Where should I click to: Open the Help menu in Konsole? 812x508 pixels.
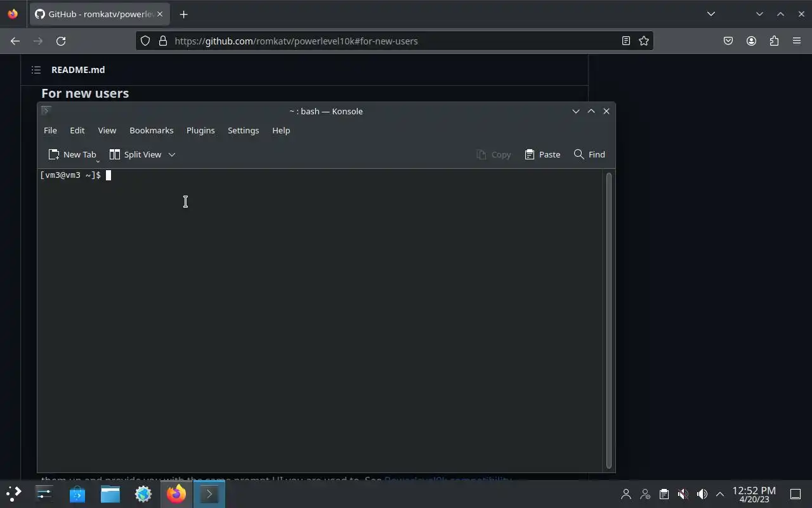(281, 130)
